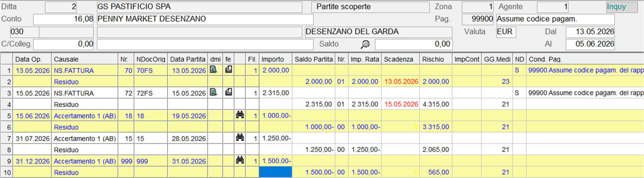Click Residuo in row 6
Image resolution: width=644 pixels, height=178 pixels.
coord(66,127)
